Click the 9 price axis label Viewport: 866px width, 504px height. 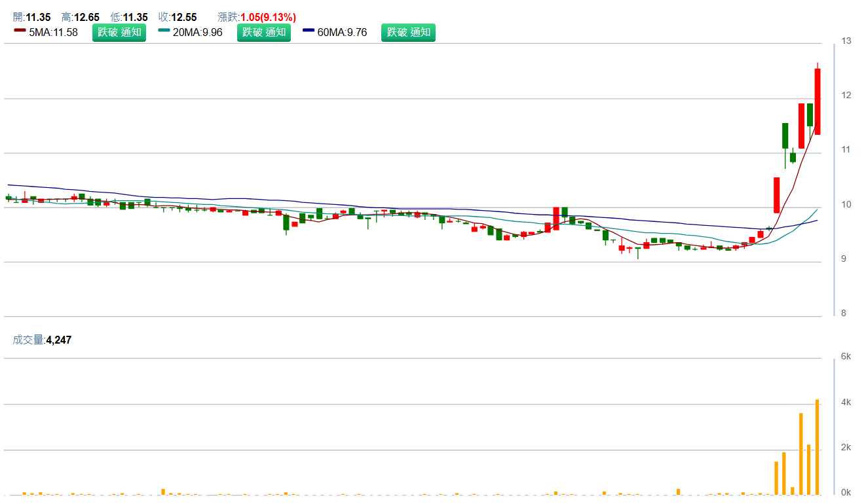point(844,259)
